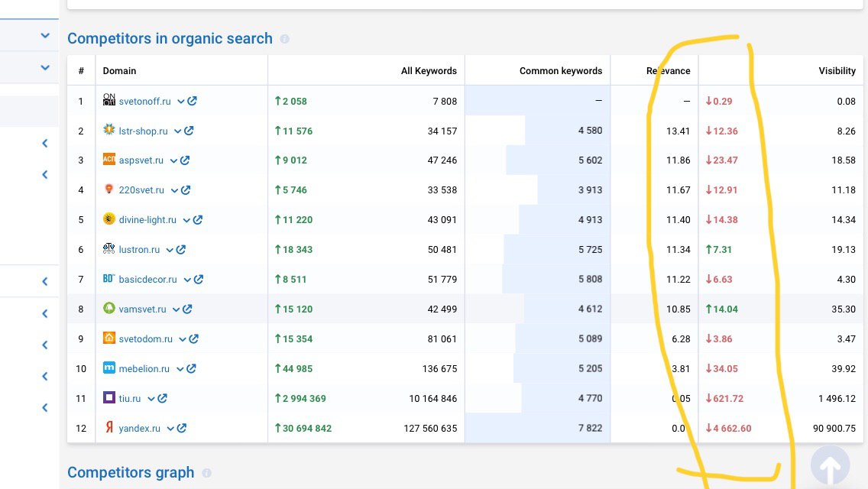This screenshot has height=489, width=868.
Task: Click keyword change value 30 694 842
Action: [303, 429]
